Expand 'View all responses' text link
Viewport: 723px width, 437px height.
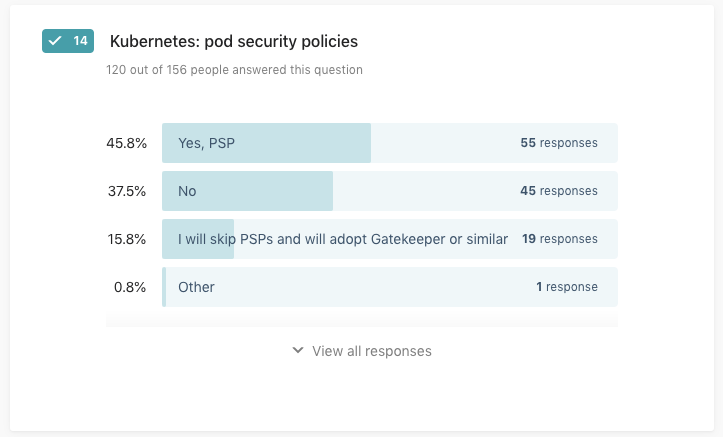[x=372, y=351]
